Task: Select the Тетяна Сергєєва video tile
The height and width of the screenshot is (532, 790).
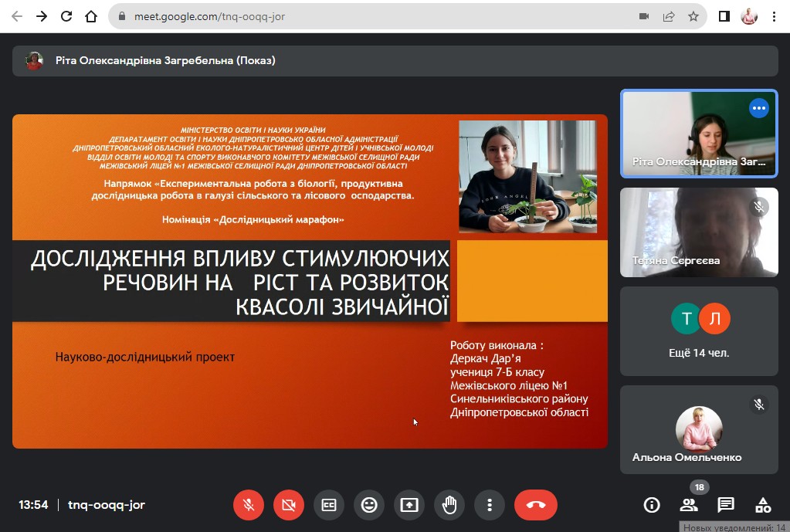Action: pyautogui.click(x=699, y=232)
